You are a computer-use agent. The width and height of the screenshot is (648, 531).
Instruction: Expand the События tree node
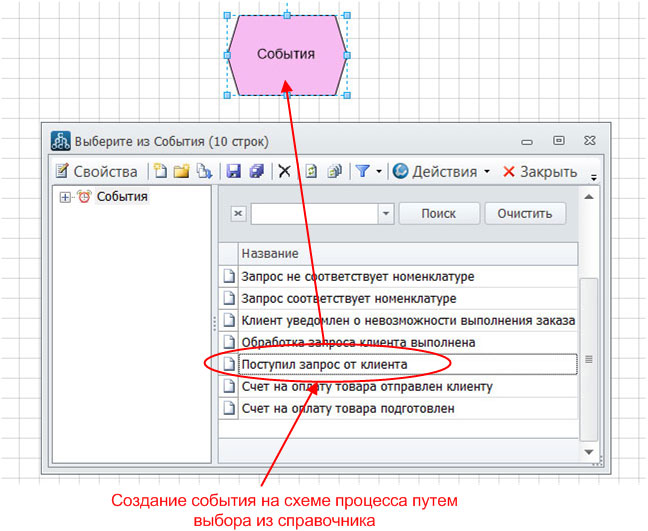click(x=66, y=197)
